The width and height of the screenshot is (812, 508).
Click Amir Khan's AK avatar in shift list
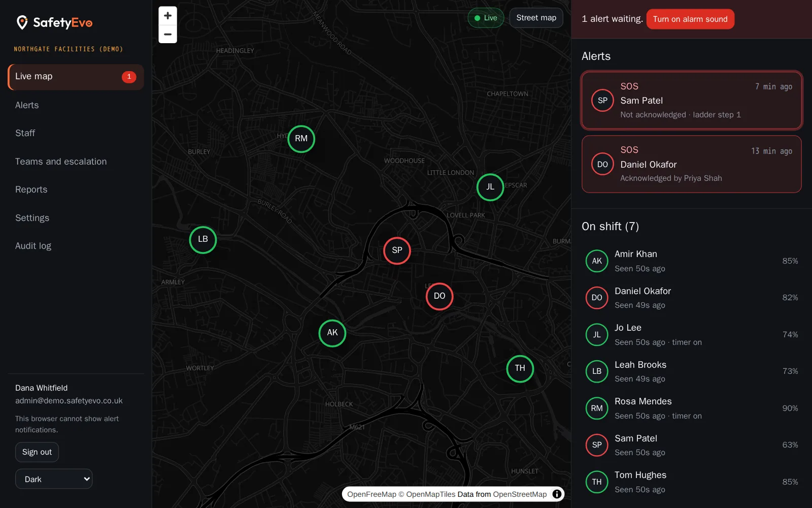click(x=597, y=261)
